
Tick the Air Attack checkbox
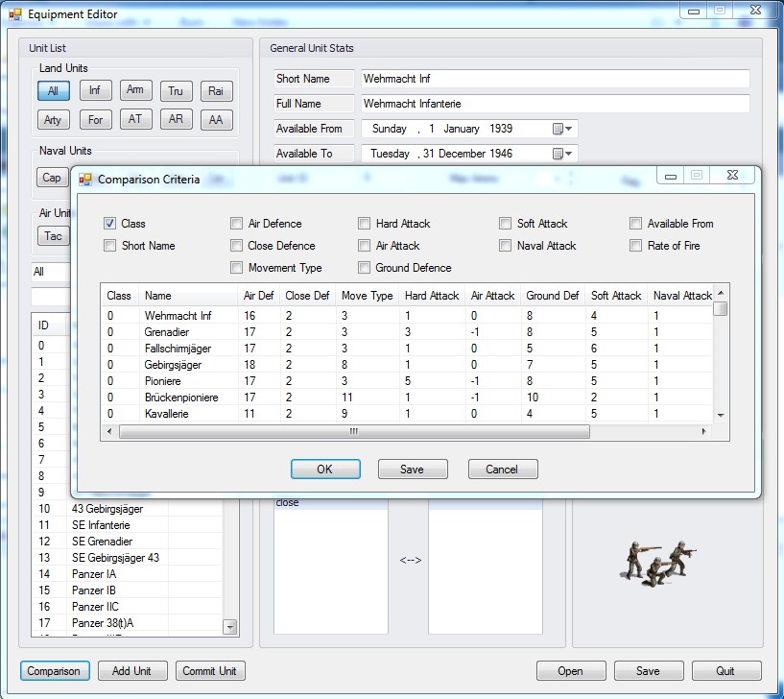pyautogui.click(x=364, y=246)
